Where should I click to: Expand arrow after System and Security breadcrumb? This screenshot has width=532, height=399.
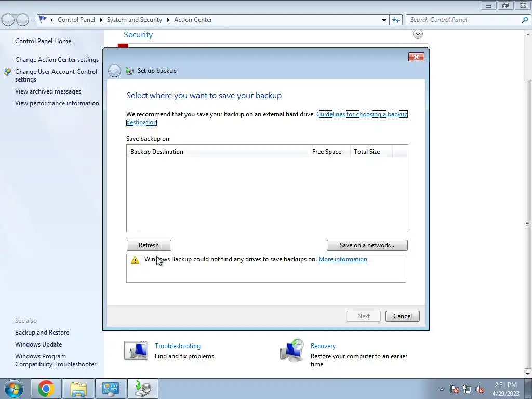[168, 20]
